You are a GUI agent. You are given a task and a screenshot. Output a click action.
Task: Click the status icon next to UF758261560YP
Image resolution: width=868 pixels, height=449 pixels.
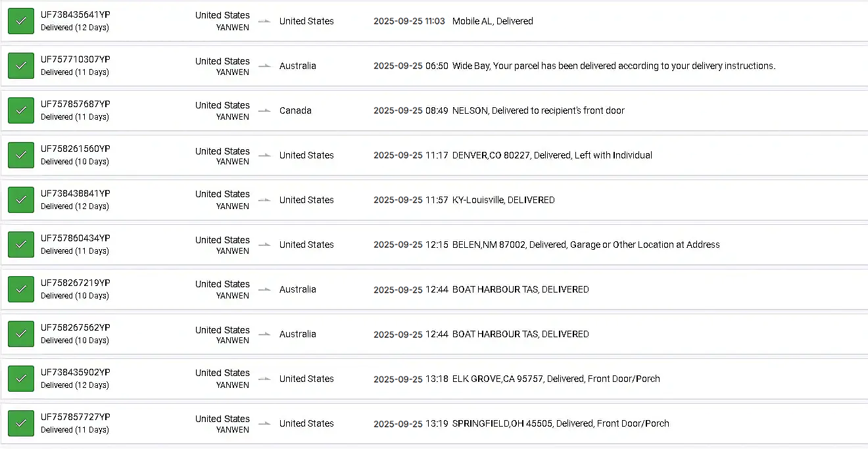pyautogui.click(x=21, y=155)
